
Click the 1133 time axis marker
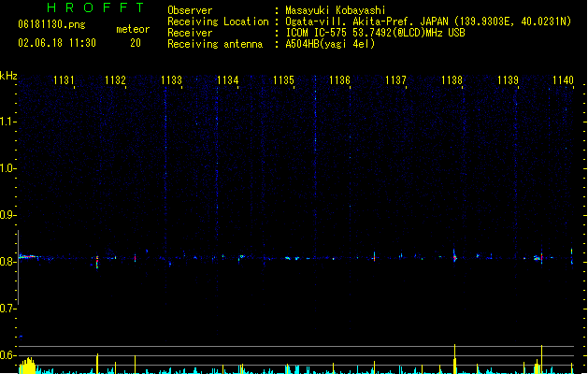pyautogui.click(x=171, y=80)
